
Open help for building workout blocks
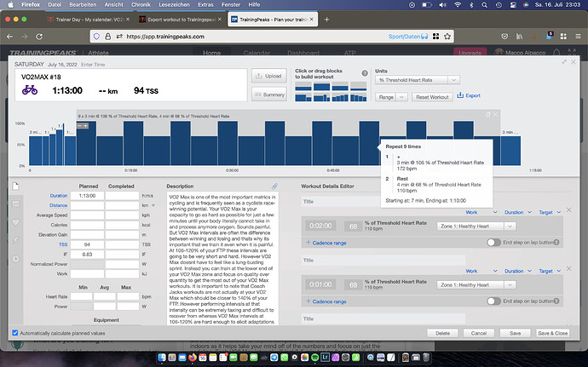click(365, 73)
